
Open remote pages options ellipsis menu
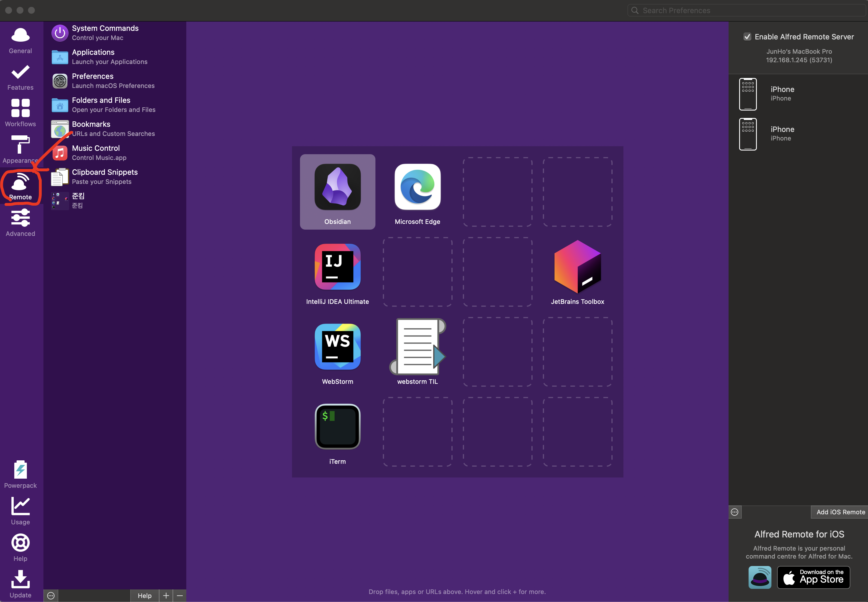tap(51, 596)
